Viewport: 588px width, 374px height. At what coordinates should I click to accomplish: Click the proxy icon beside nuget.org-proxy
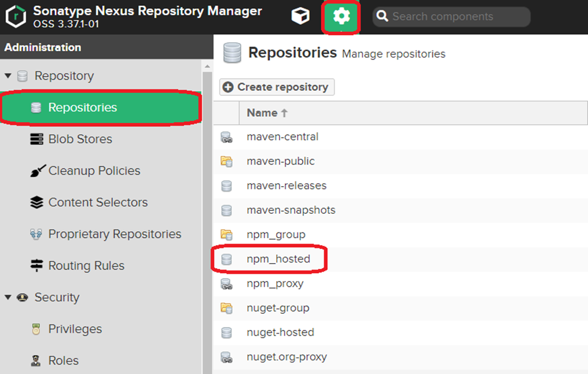pyautogui.click(x=226, y=357)
